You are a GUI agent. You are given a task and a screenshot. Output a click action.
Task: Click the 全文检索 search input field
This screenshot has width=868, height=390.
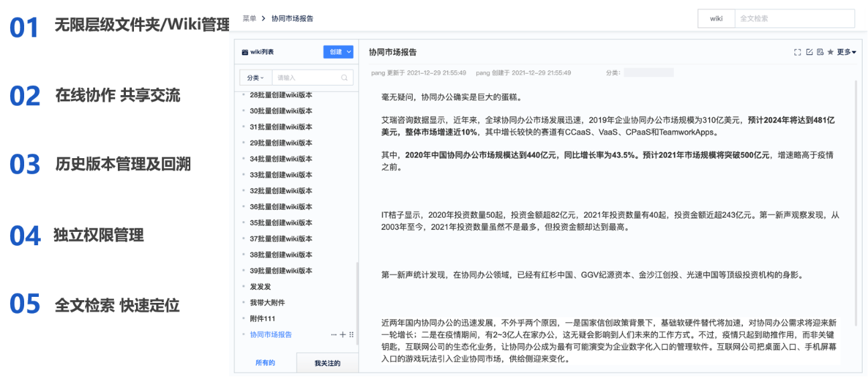tap(794, 19)
